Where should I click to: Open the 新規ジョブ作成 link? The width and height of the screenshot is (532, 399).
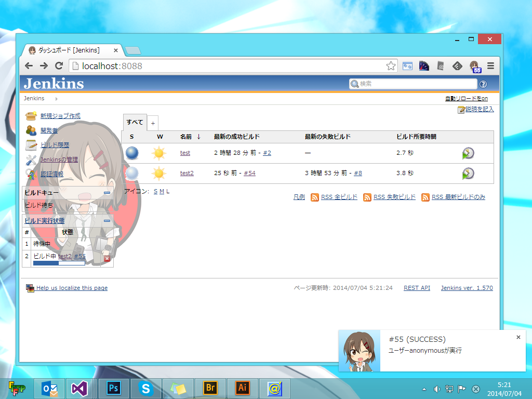point(60,116)
